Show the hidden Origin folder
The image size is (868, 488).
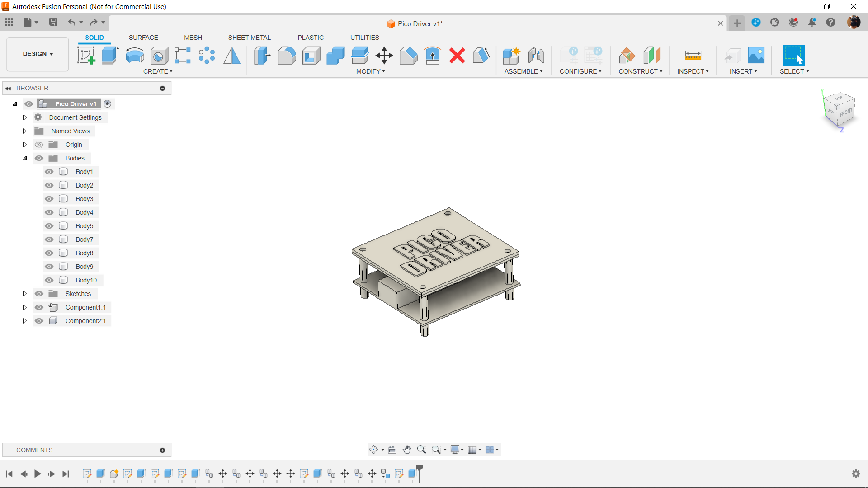39,145
